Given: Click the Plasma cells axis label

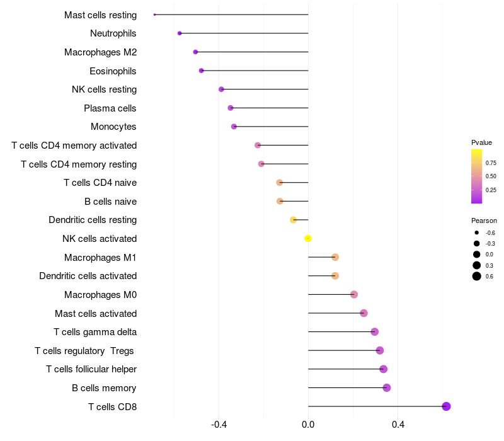Looking at the screenshot, I should click(110, 108).
